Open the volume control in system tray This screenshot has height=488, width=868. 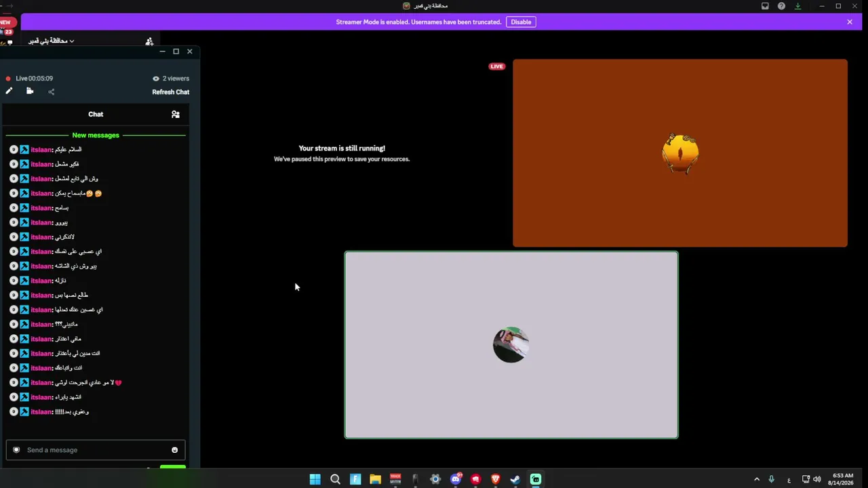[816, 479]
